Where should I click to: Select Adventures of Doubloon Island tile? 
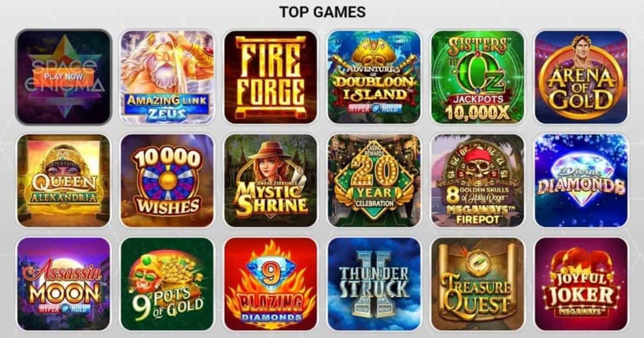[x=374, y=77]
